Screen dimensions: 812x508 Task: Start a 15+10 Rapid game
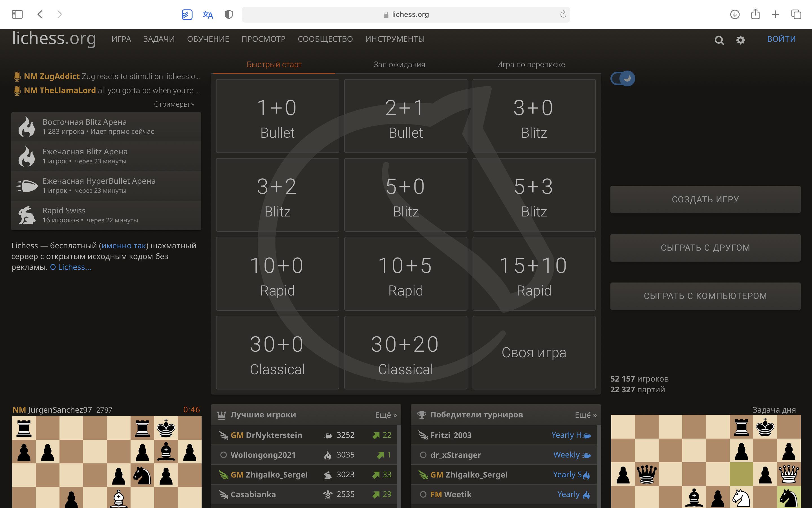[534, 274]
